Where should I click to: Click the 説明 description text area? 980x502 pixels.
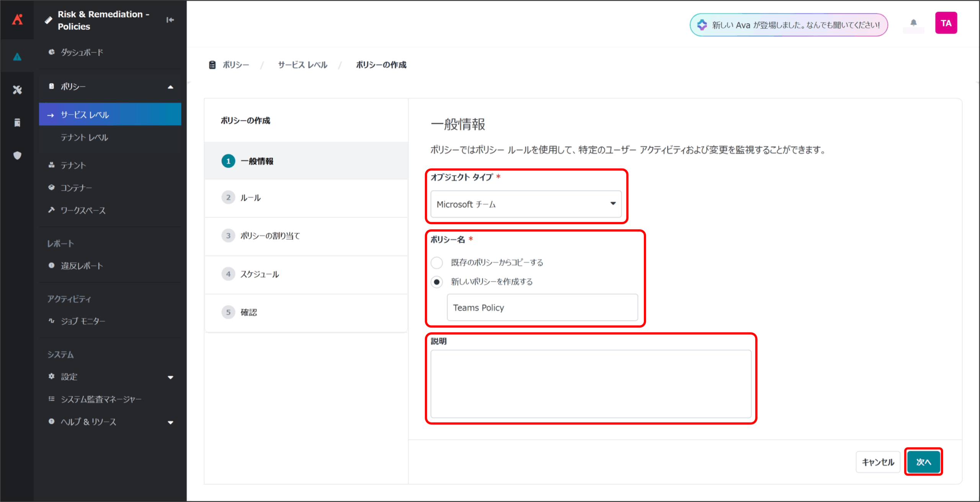click(591, 384)
